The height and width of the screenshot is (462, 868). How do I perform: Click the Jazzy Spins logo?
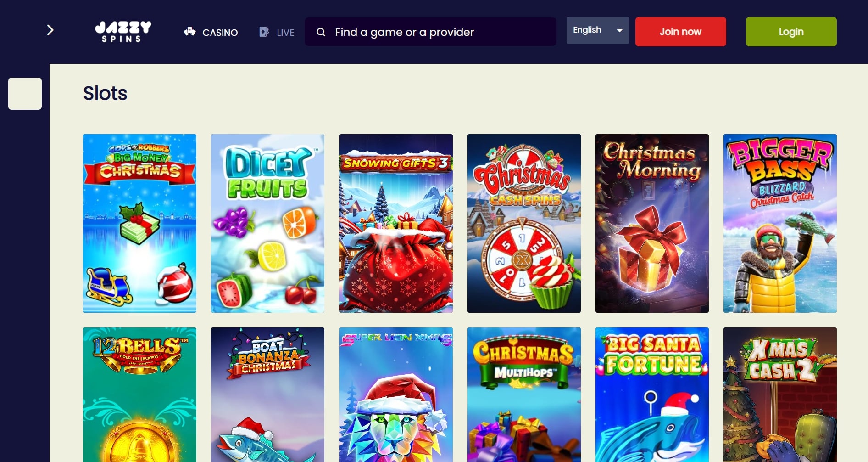click(123, 32)
